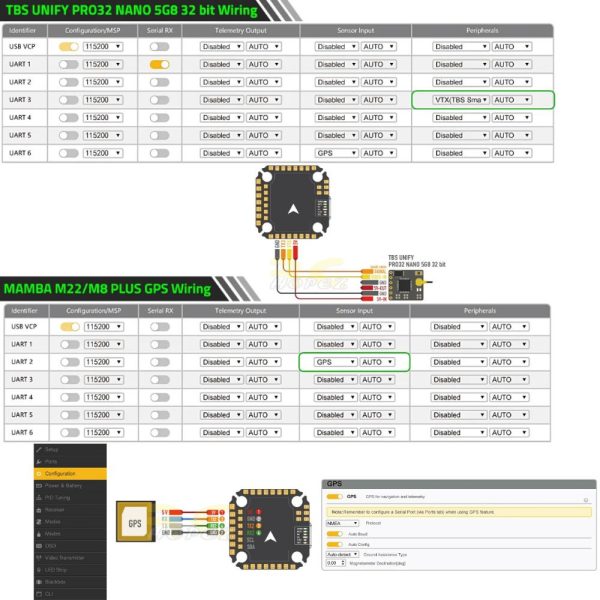Open Auto-detect Ground Assistance Type dropdown
Image resolution: width=600 pixels, height=600 pixels.
pos(342,554)
